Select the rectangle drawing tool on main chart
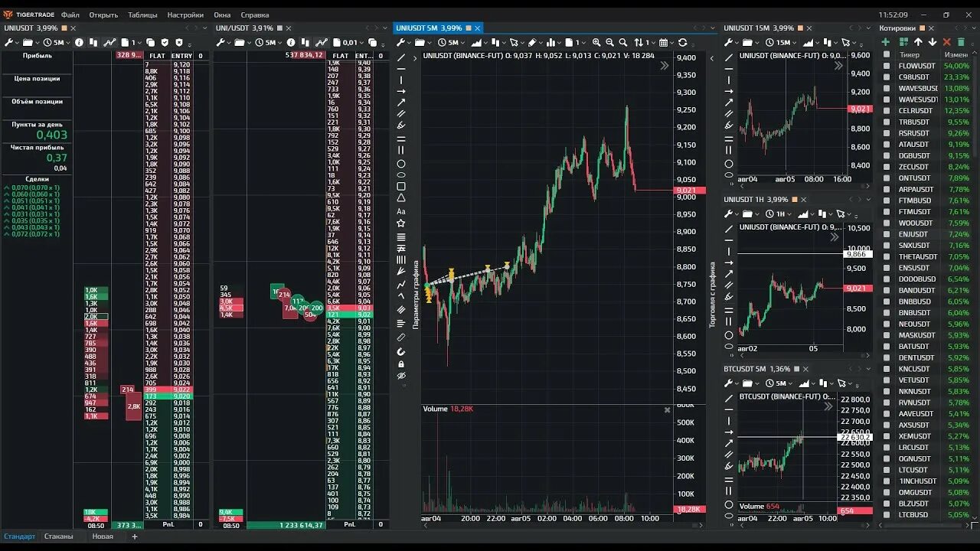This screenshot has width=980, height=551. pyautogui.click(x=401, y=187)
